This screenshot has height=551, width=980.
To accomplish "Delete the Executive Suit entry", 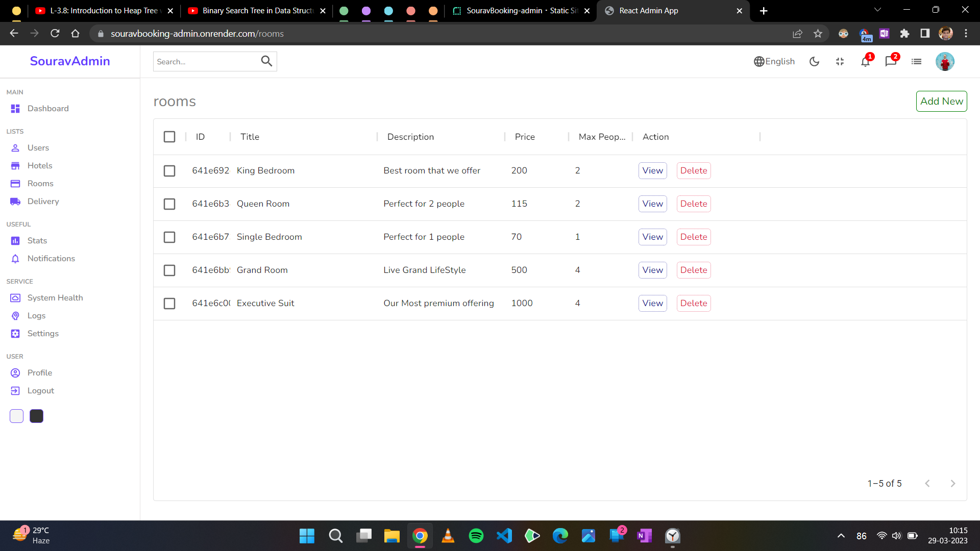I will point(694,304).
